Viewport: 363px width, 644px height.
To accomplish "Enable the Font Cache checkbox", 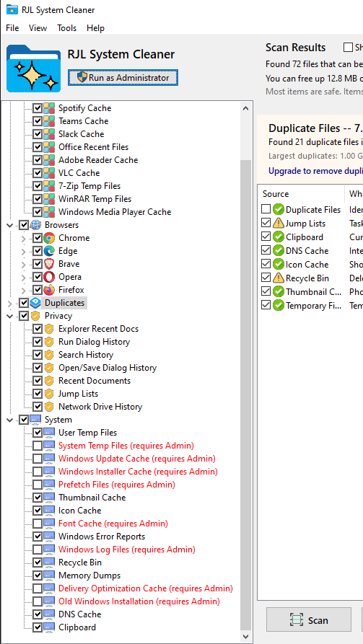I will (x=38, y=524).
